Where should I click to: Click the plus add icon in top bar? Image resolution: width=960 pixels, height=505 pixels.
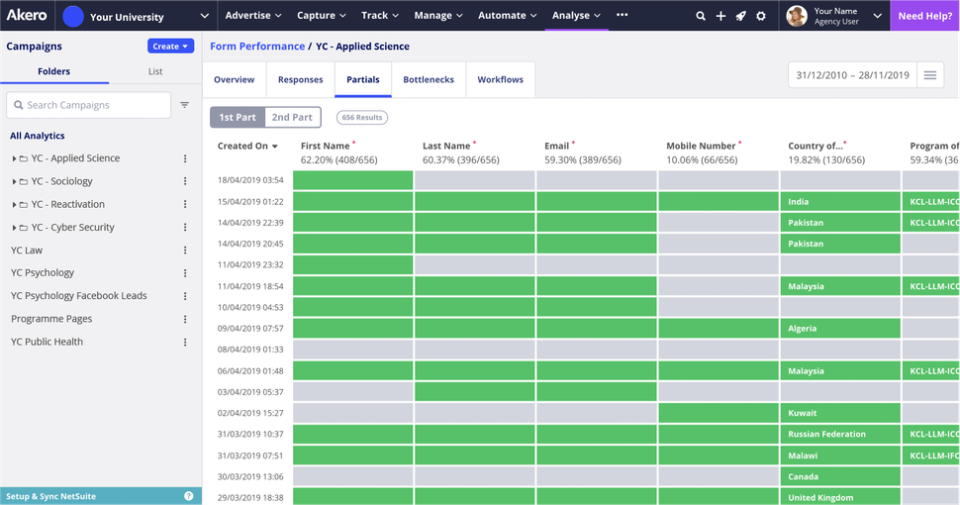pos(721,16)
